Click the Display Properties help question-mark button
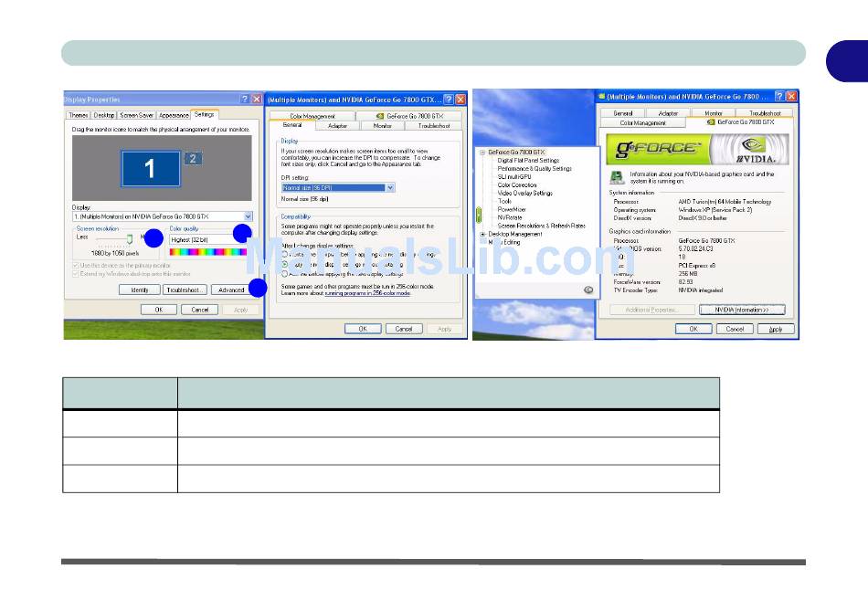This screenshot has height=611, width=868. tap(245, 99)
